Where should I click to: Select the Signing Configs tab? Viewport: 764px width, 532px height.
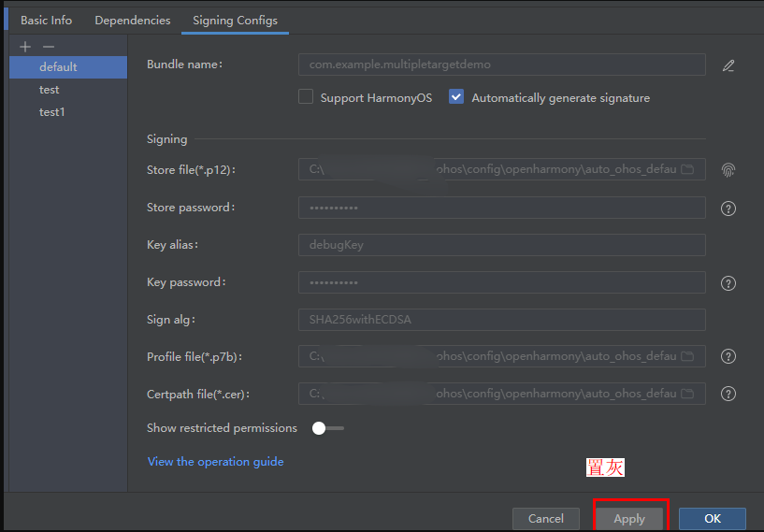pyautogui.click(x=235, y=21)
